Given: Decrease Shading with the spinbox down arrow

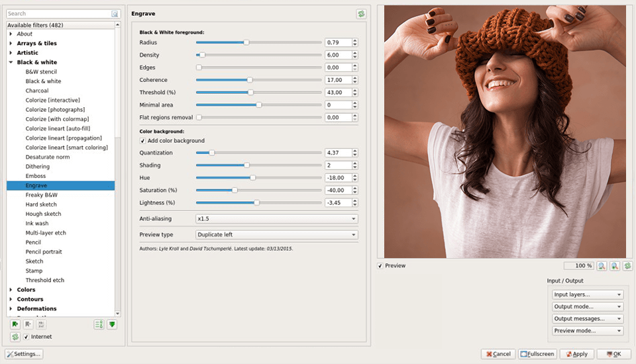Looking at the screenshot, I should tap(355, 167).
